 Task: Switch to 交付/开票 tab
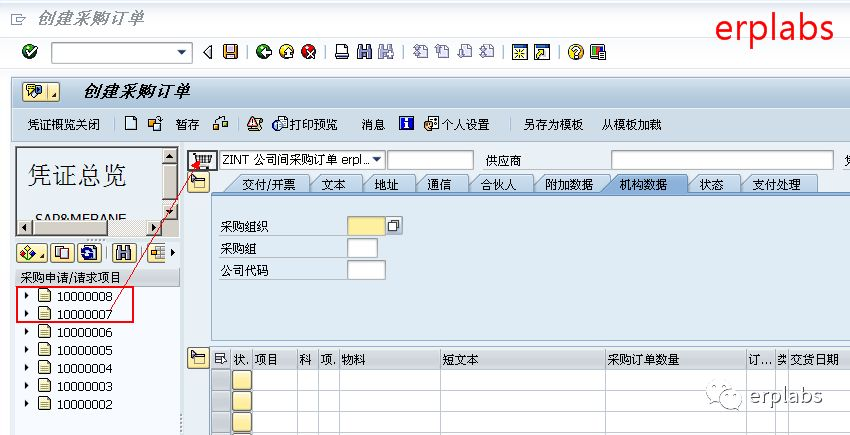(268, 184)
